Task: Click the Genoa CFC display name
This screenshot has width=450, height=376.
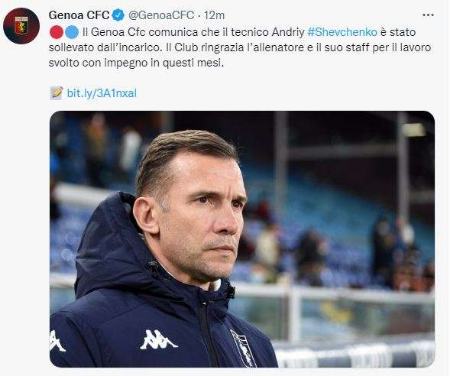Action: (79, 15)
